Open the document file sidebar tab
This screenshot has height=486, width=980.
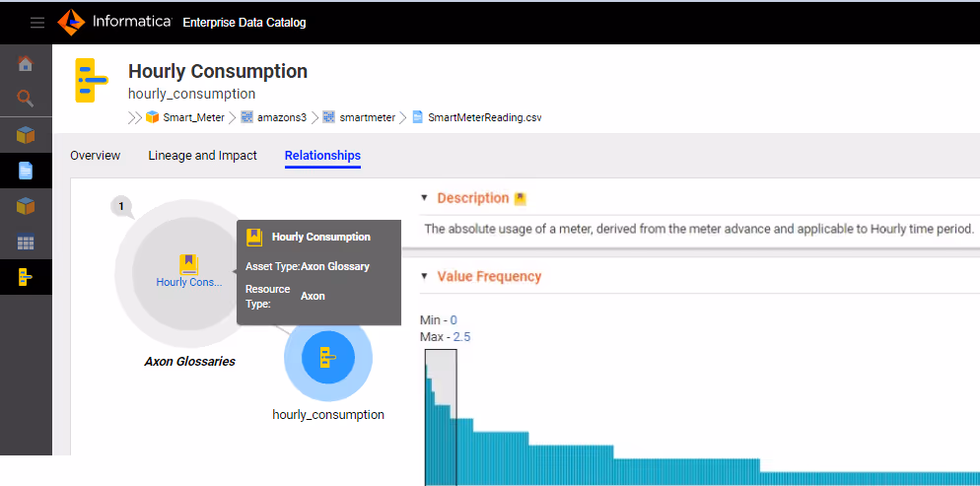click(x=26, y=171)
